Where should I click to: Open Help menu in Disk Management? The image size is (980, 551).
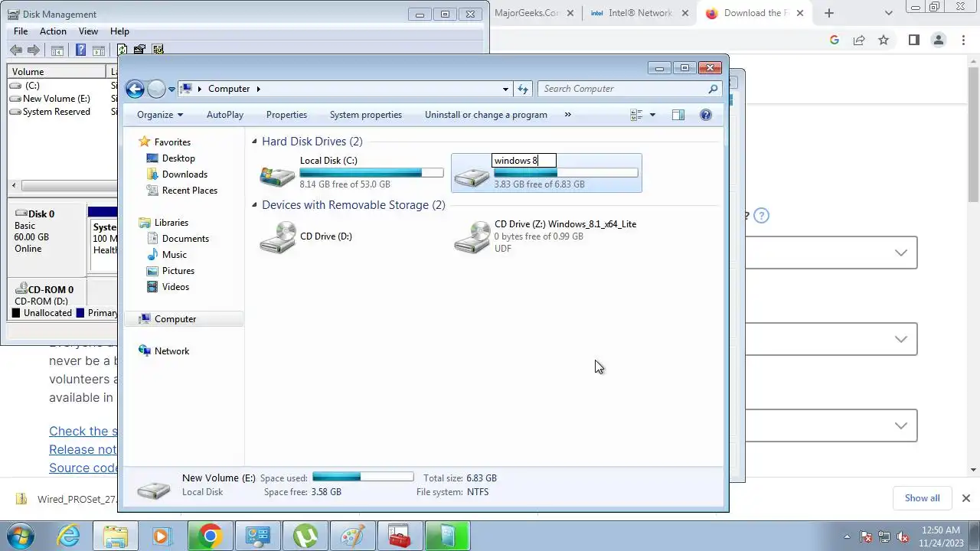click(119, 31)
